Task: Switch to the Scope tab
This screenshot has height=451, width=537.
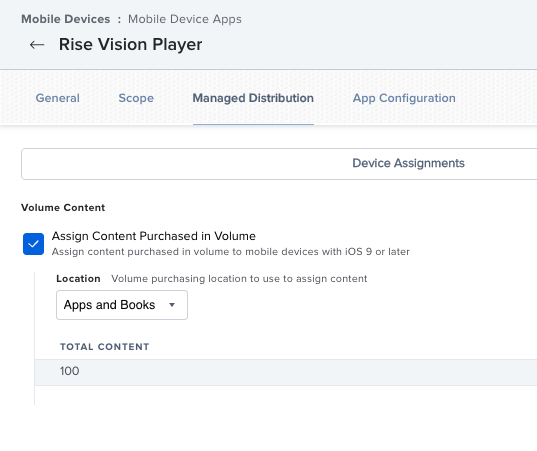Action: click(136, 98)
